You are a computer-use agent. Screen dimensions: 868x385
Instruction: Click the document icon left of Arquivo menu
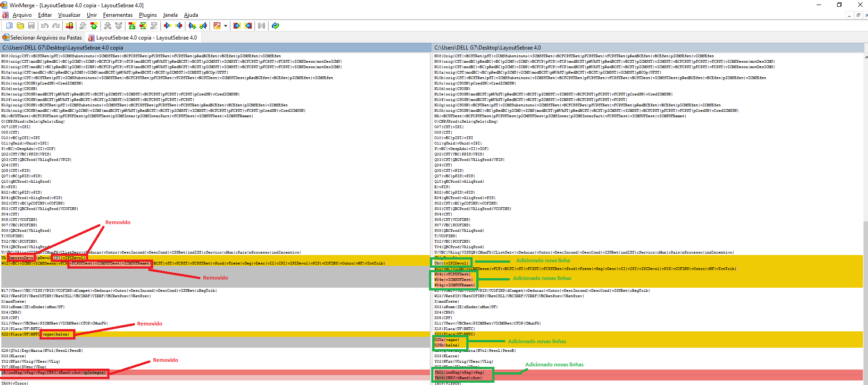5,15
